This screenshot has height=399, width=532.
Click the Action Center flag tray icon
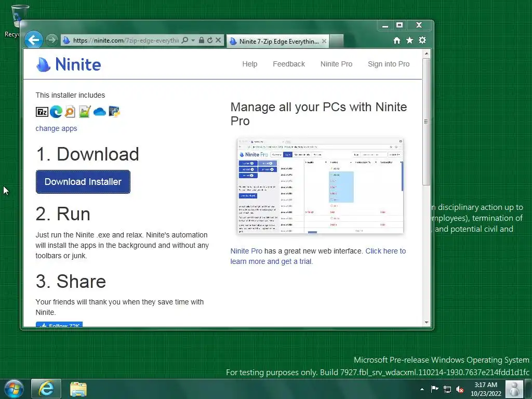[435, 389]
